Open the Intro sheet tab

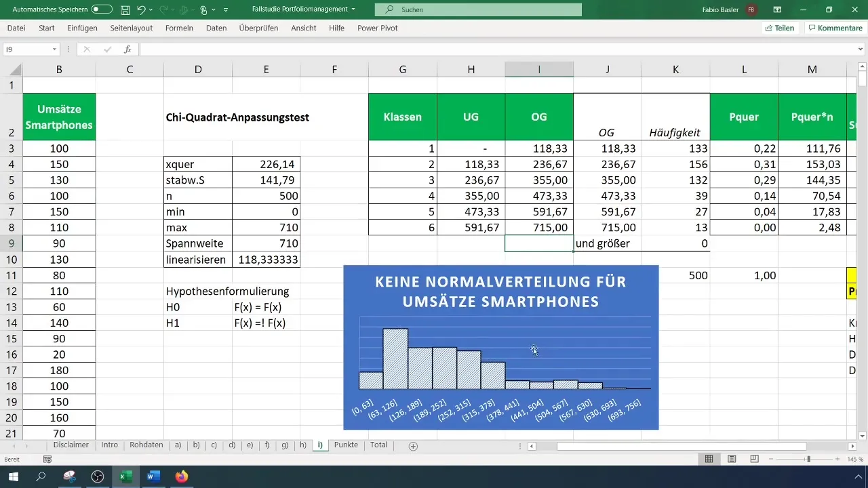(x=109, y=445)
